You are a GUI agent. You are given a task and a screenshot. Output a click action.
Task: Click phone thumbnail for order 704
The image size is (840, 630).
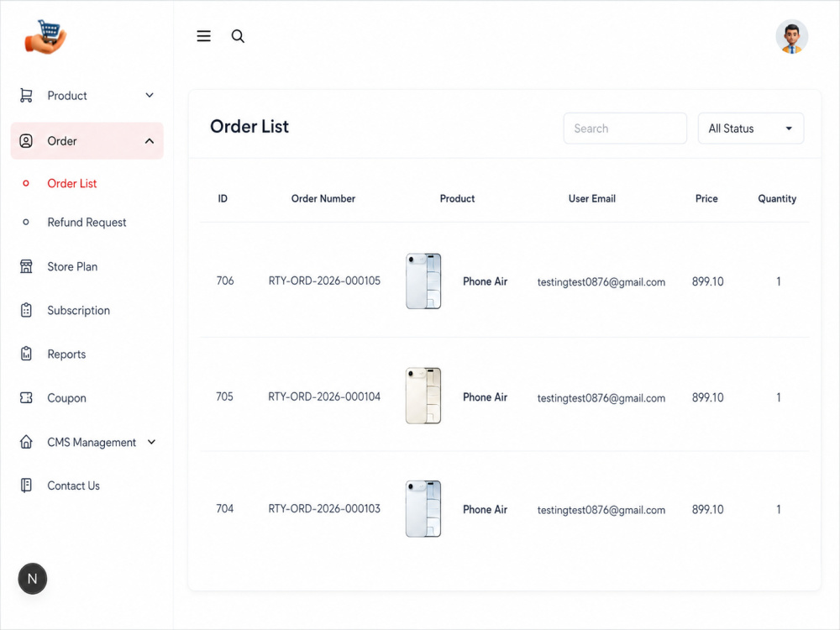(x=423, y=509)
